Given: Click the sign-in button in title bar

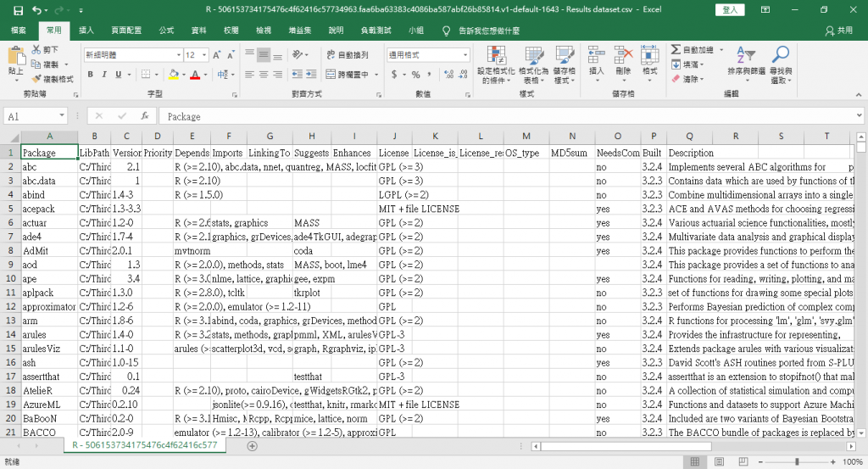Looking at the screenshot, I should coord(730,9).
